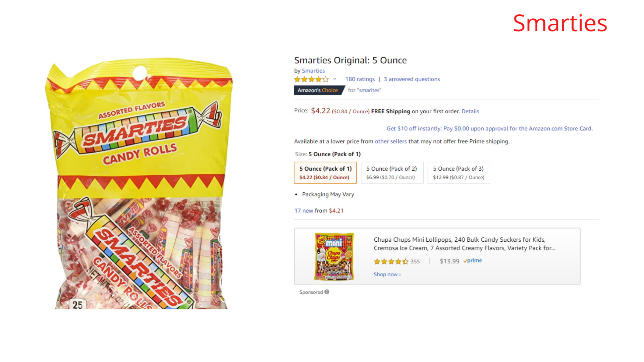Viewport: 644px width, 362px height.
Task: View other sellers with lower prices
Action: [390, 141]
